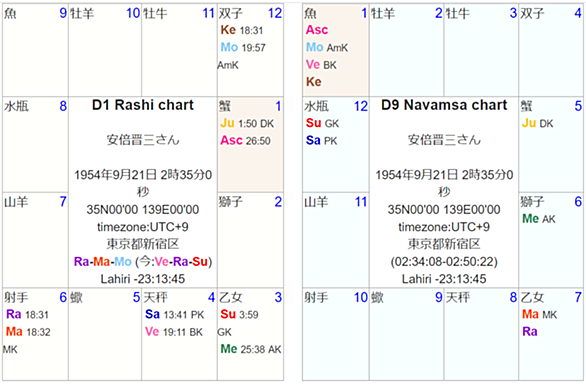Viewport: 586px width, 385px height.
Task: Click house number 10 in D9 Sagittarius cell
Action: 361,298
